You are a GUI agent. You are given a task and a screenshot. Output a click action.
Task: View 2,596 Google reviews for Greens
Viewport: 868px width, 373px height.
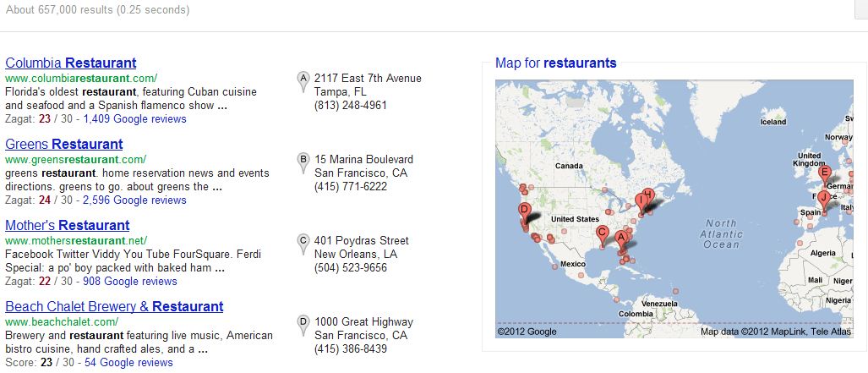[x=134, y=200]
